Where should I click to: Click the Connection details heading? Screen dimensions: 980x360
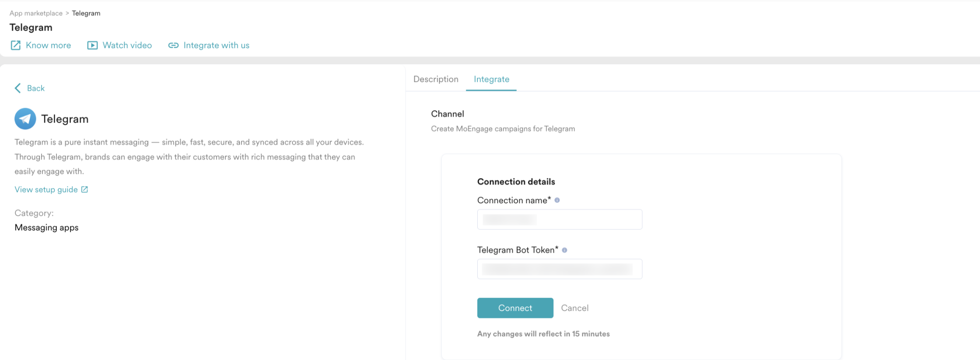coord(516,182)
